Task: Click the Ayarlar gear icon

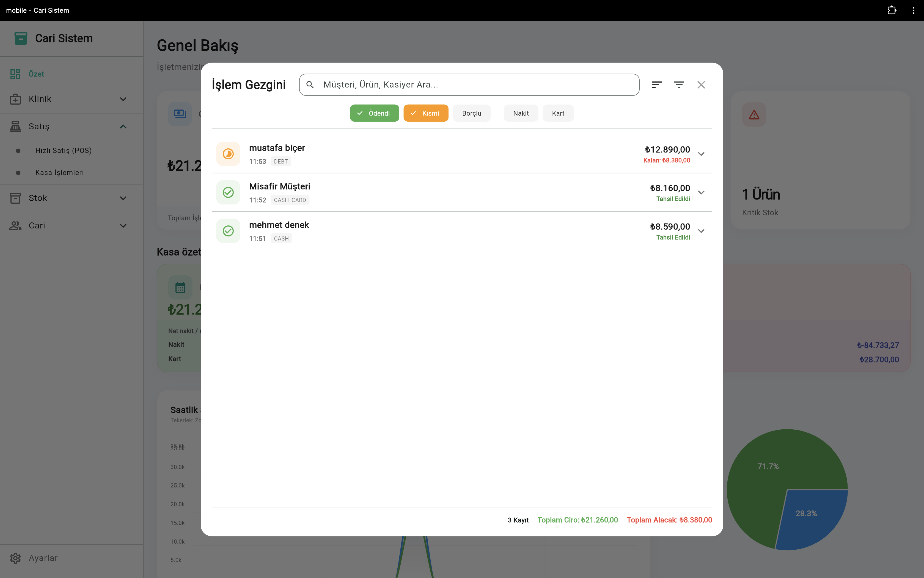Action: point(15,558)
